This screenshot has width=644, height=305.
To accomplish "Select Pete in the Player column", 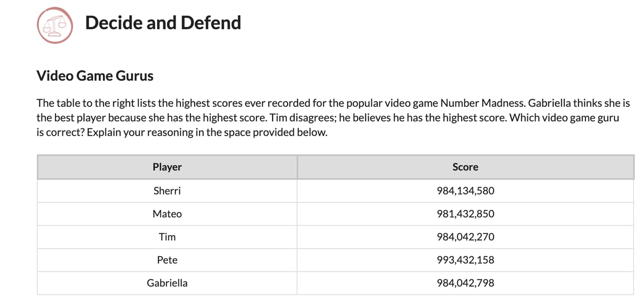I will click(167, 260).
